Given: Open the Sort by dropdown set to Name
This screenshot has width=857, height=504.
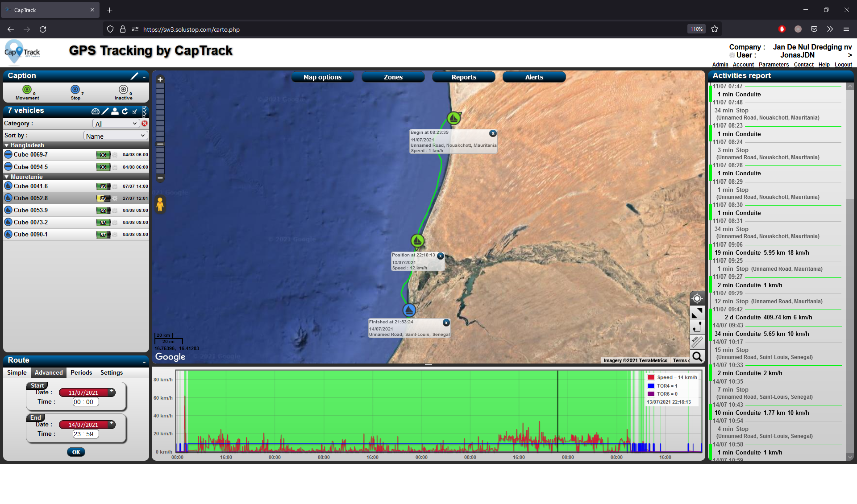Looking at the screenshot, I should (116, 136).
